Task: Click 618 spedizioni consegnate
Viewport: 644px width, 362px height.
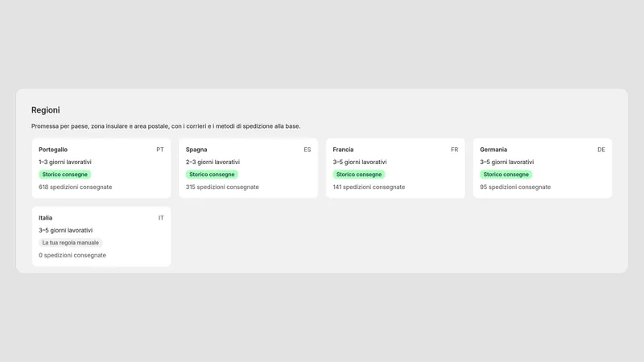Action: [75, 187]
